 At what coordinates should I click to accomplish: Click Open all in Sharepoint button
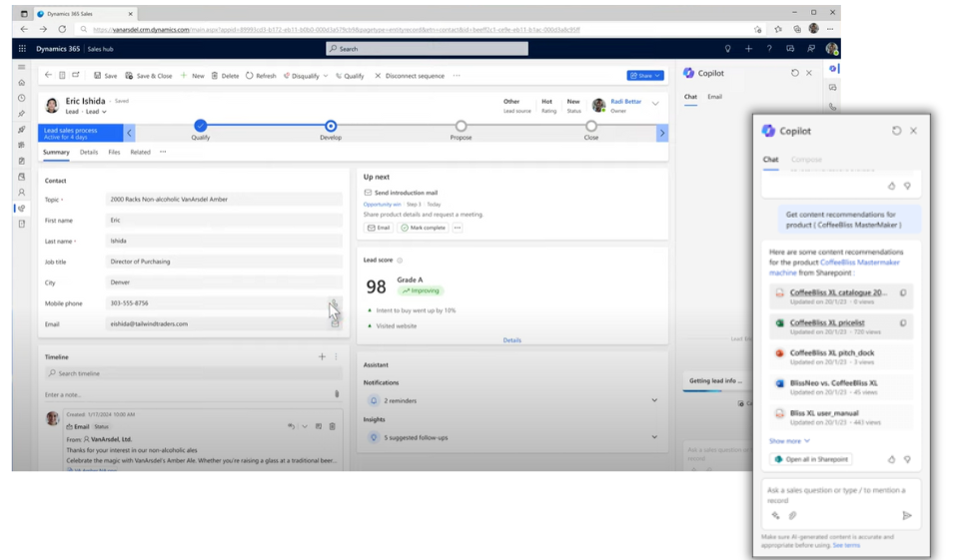[x=810, y=459]
